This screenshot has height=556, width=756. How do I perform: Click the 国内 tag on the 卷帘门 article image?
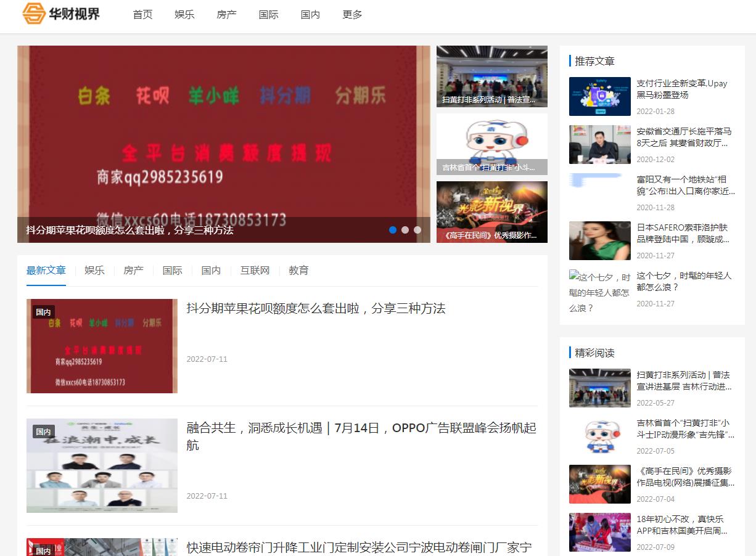[x=43, y=550]
